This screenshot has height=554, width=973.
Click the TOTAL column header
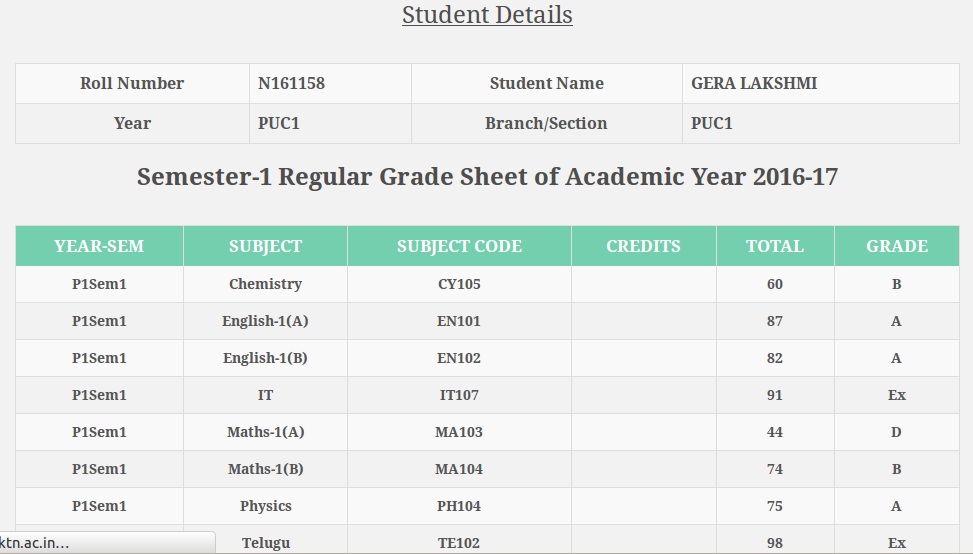pos(775,246)
